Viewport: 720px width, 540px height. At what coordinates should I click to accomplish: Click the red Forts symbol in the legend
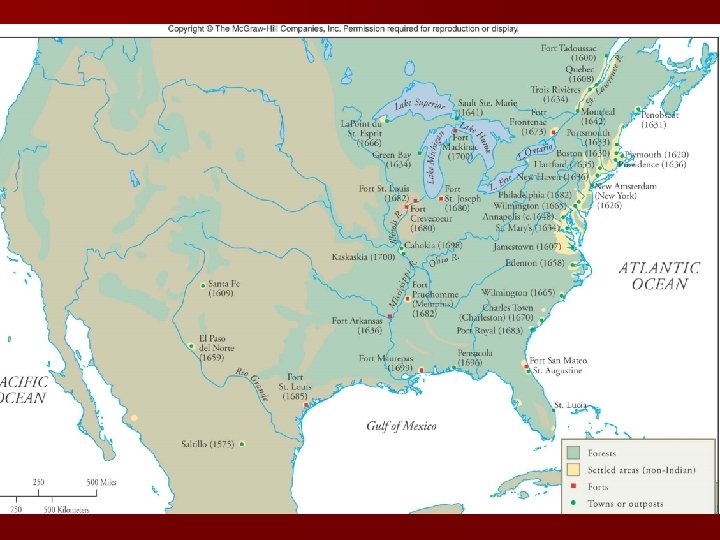pos(573,486)
